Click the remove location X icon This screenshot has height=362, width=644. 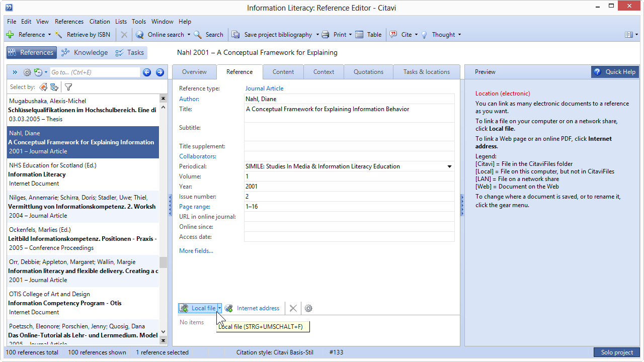pyautogui.click(x=293, y=308)
